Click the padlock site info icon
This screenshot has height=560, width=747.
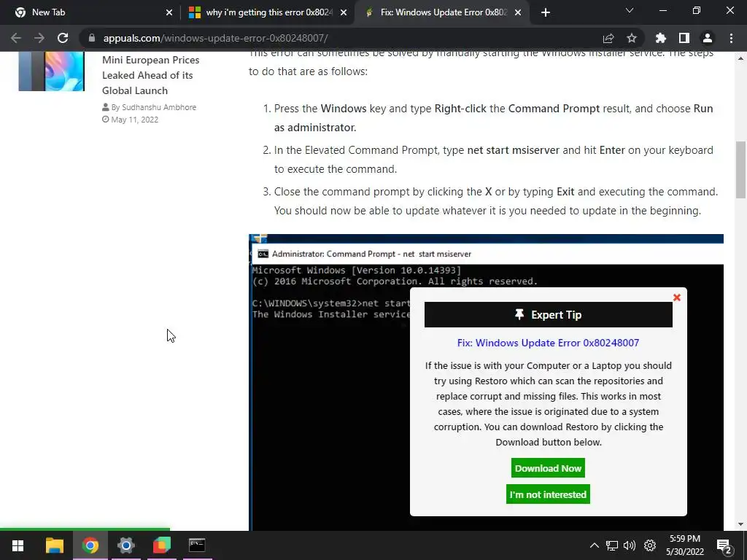(x=92, y=38)
